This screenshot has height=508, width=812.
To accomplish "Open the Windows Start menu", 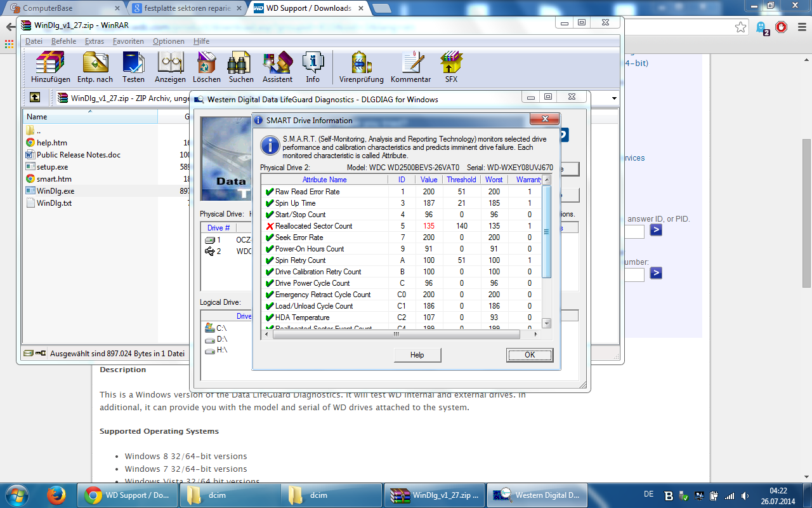I will coord(16,495).
